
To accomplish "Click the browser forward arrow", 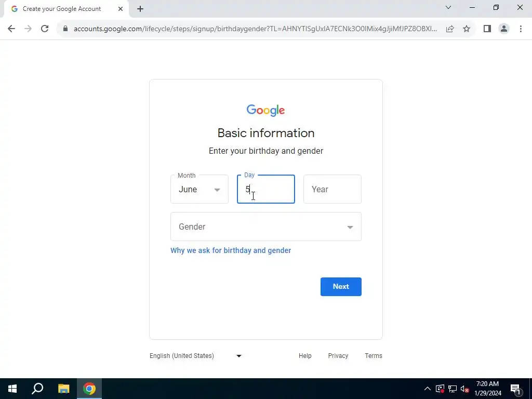I will pyautogui.click(x=28, y=29).
